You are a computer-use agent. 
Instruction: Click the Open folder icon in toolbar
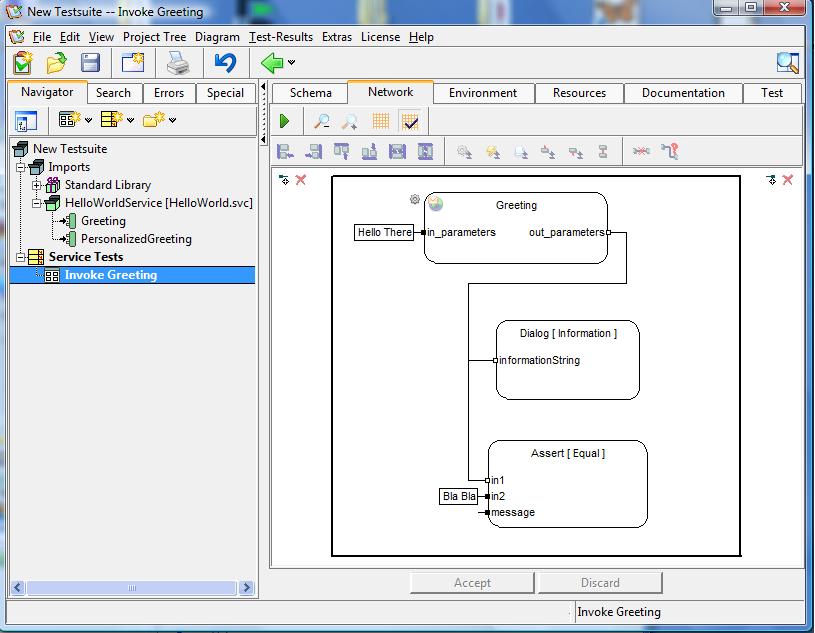tap(56, 63)
